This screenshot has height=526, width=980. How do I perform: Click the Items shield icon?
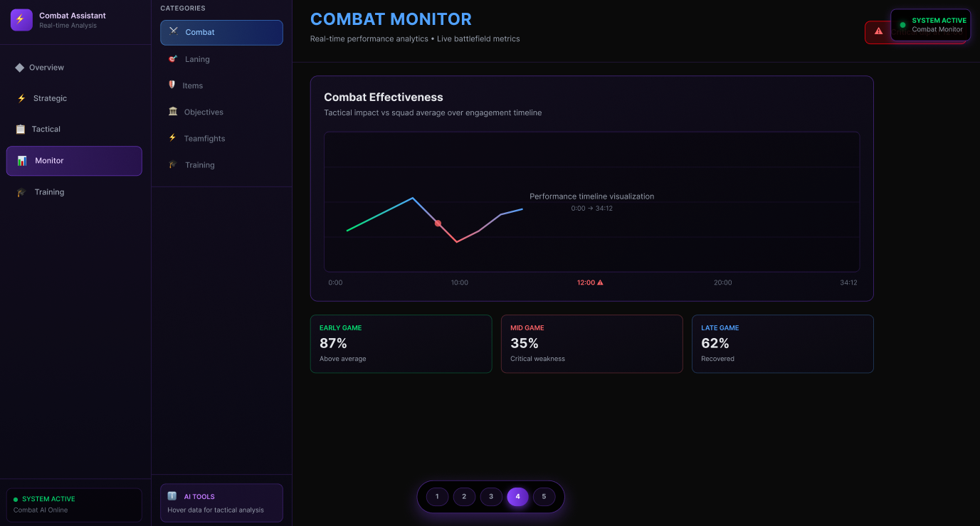tap(172, 85)
